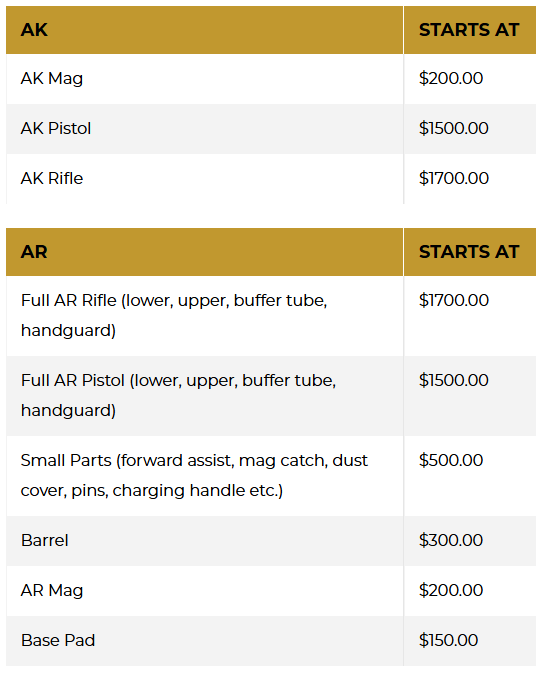This screenshot has height=685, width=536.
Task: Select the Small Parts description text
Action: (194, 475)
